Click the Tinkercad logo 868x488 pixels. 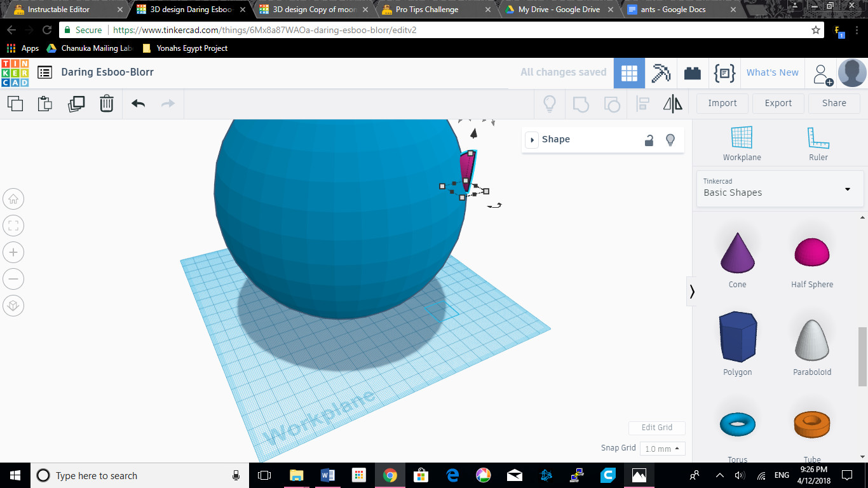click(x=15, y=72)
